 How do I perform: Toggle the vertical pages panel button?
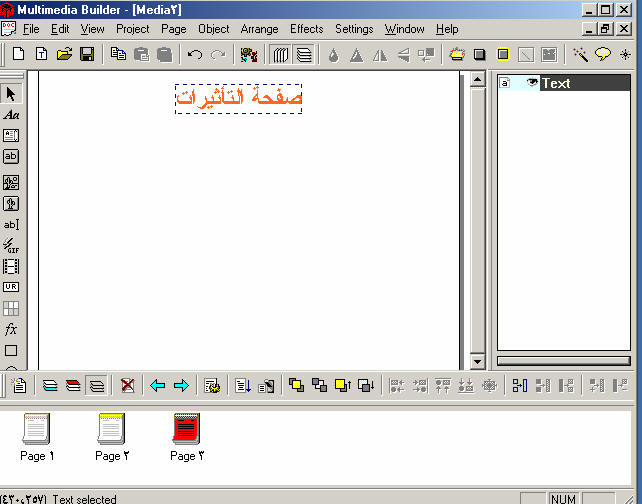tap(280, 55)
